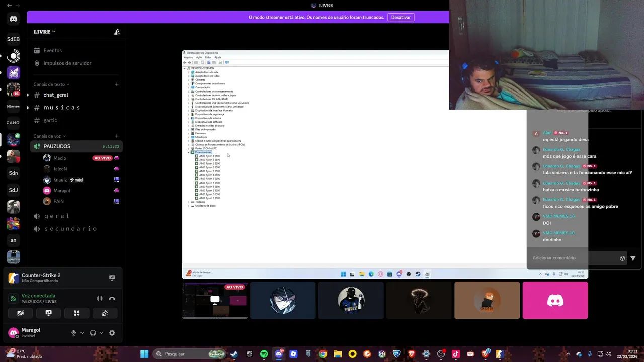Open Arquivo menu in streamed Device Manager
644x362 pixels.
click(x=188, y=57)
